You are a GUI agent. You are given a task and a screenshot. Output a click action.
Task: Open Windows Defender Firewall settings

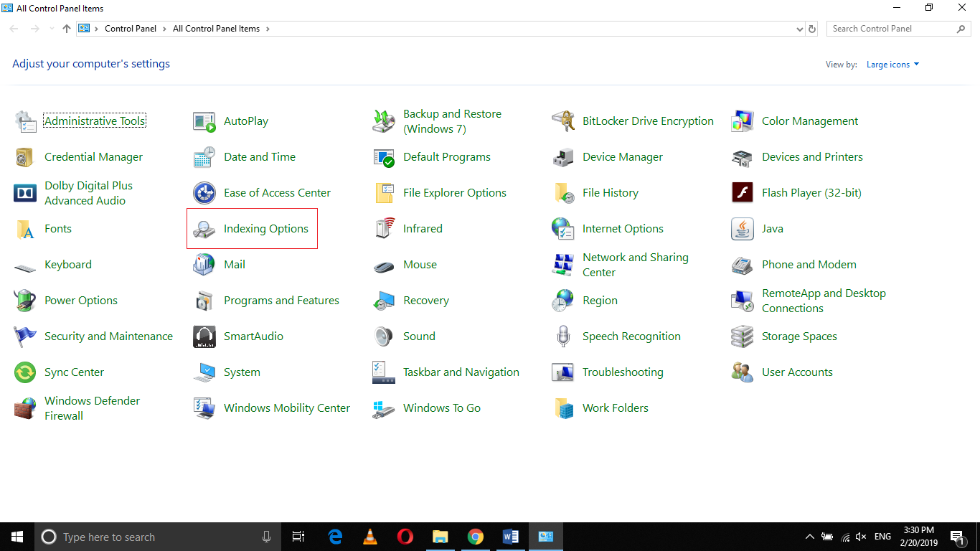92,408
